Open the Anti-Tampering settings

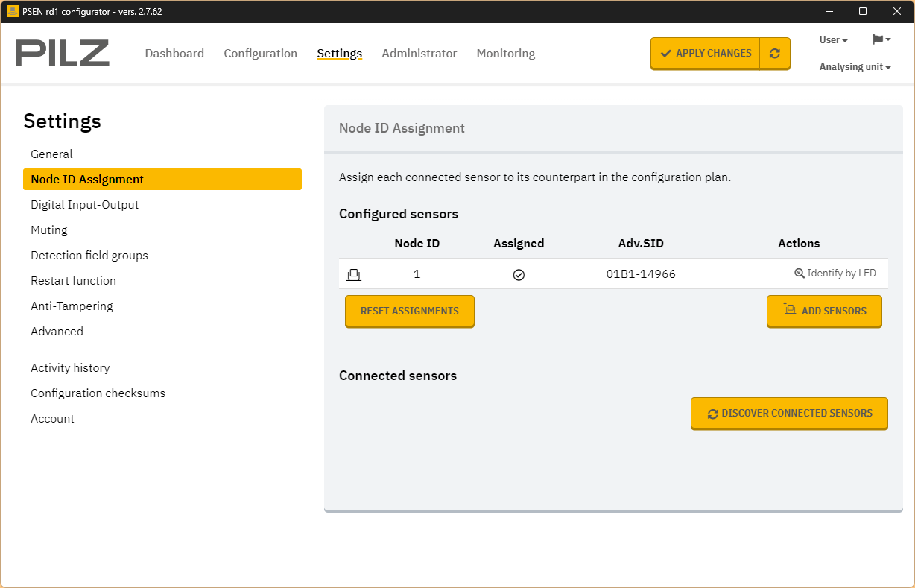tap(72, 306)
